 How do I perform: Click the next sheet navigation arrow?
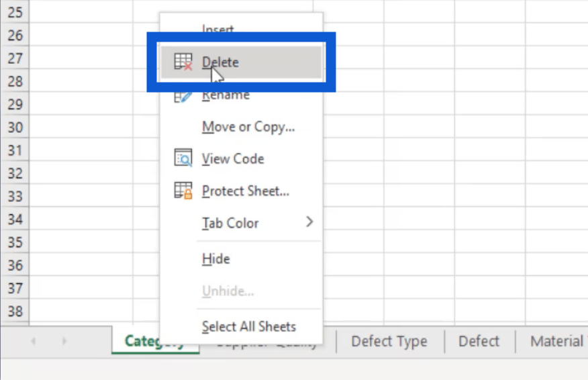(64, 341)
